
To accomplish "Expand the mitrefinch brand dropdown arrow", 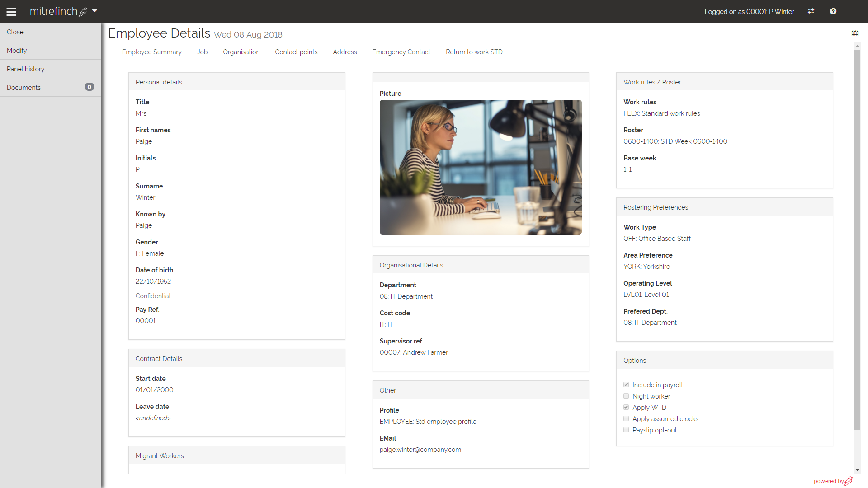I will (94, 11).
